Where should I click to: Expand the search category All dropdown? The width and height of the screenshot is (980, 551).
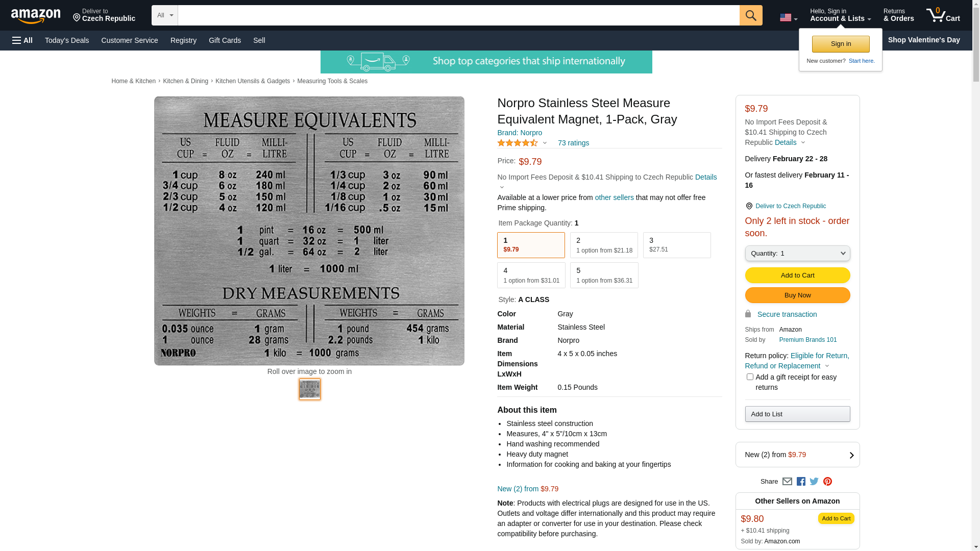(164, 15)
